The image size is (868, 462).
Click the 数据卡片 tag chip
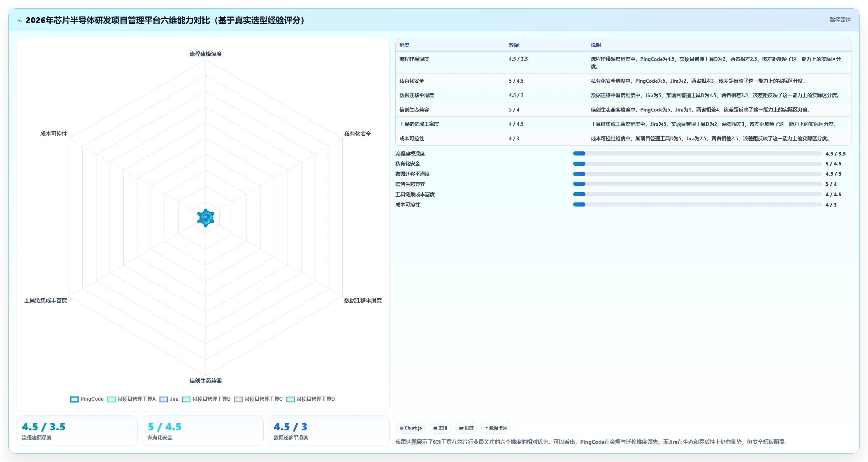(496, 428)
